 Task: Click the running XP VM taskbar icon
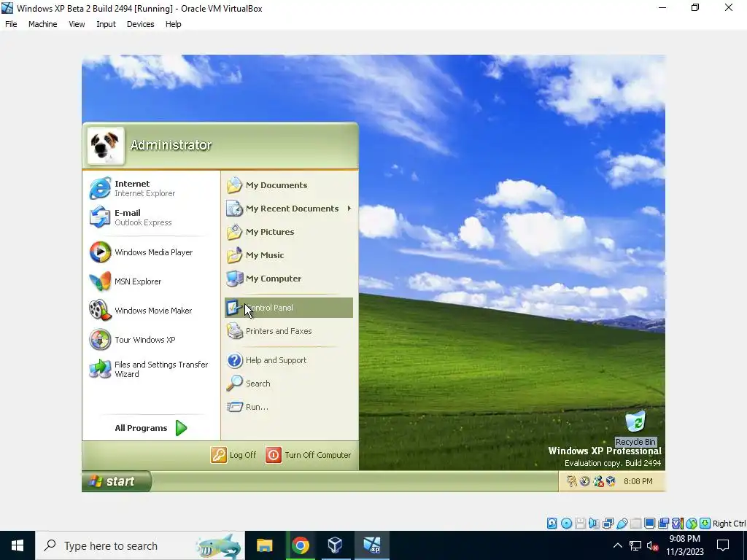[x=371, y=545]
